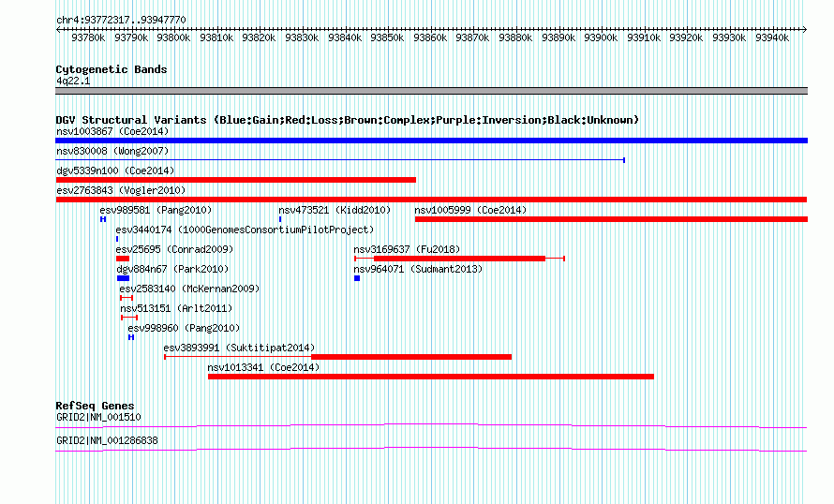The width and height of the screenshot is (834, 504).
Task: Click the 93870k ruler tick label
Action: [473, 37]
